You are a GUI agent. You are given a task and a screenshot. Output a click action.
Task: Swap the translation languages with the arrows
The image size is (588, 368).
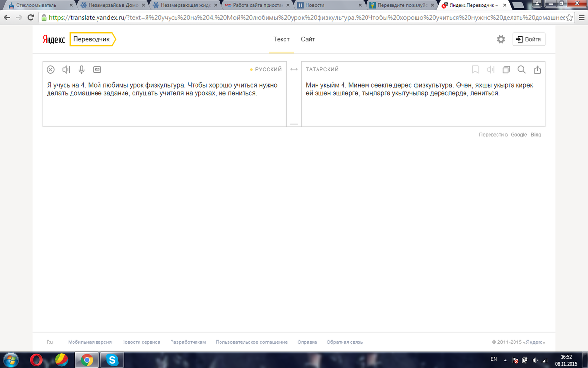(x=294, y=70)
